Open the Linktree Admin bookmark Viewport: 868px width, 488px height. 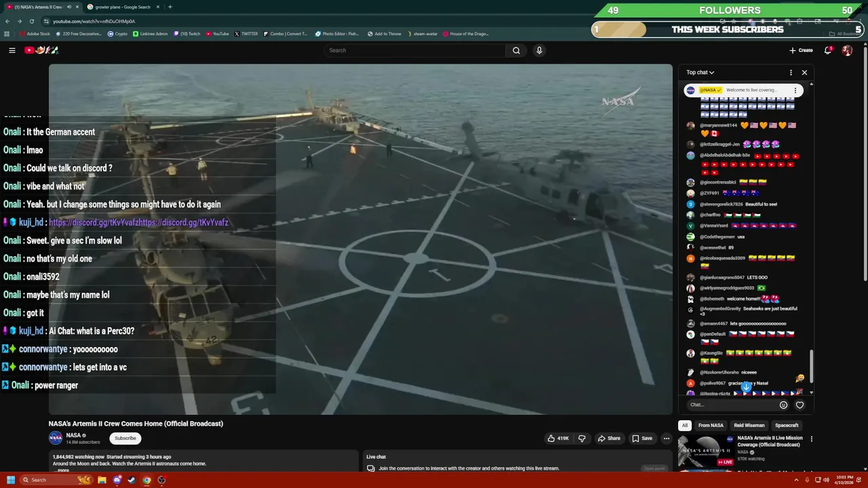tap(150, 34)
